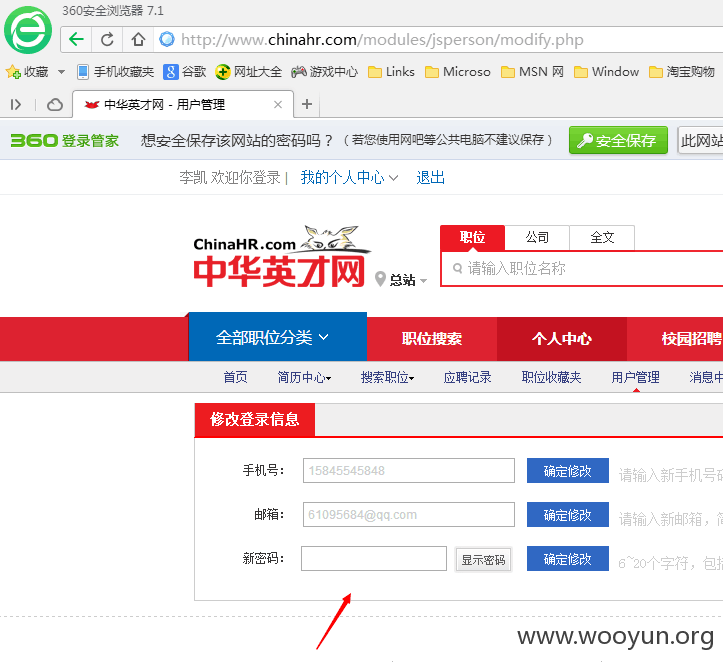Screen dimensions: 723x665
Task: Open the 网址大全 bookmark
Action: click(248, 72)
